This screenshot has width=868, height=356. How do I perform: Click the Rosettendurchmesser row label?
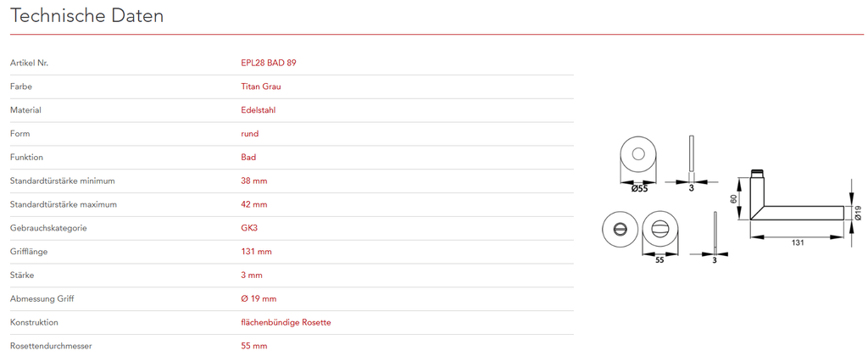point(51,346)
